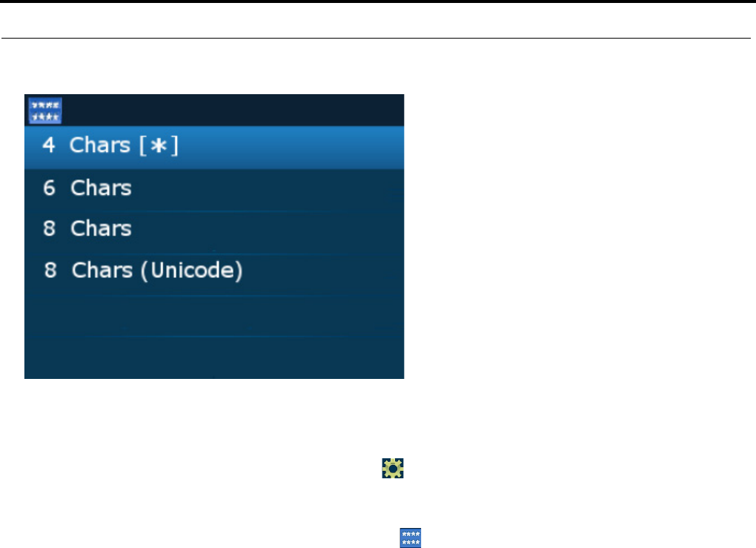Pick the plain 8 Chars entry
This screenshot has height=548, width=756.
click(x=214, y=230)
